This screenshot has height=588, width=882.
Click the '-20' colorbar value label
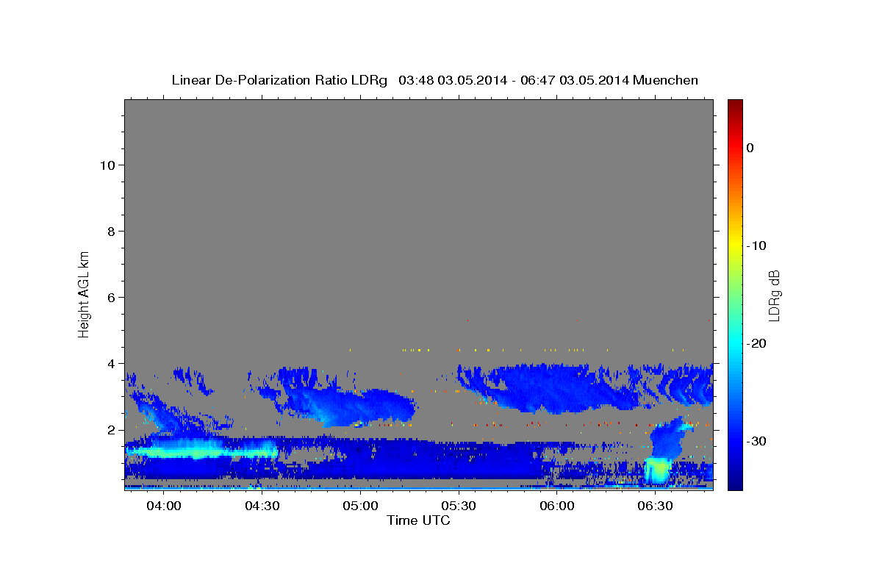pyautogui.click(x=756, y=343)
